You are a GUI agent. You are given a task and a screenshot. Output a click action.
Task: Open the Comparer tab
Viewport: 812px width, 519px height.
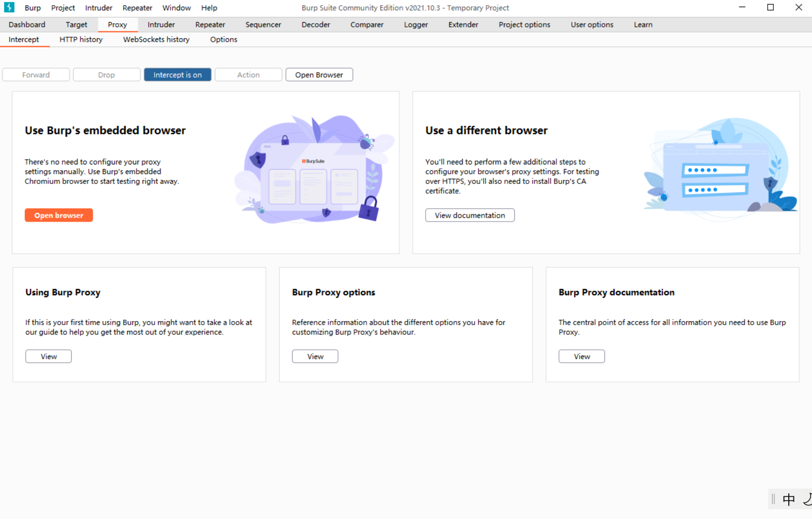pos(367,25)
